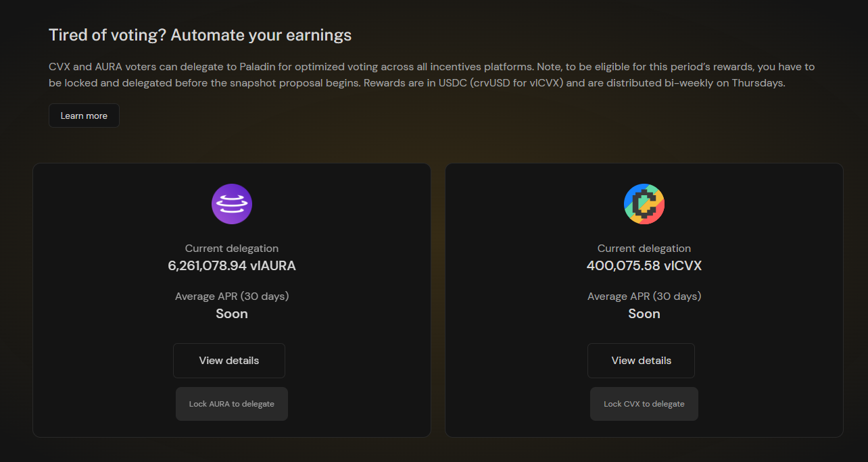Select the 400,075.58 vlCVX delegation amount

click(x=644, y=266)
